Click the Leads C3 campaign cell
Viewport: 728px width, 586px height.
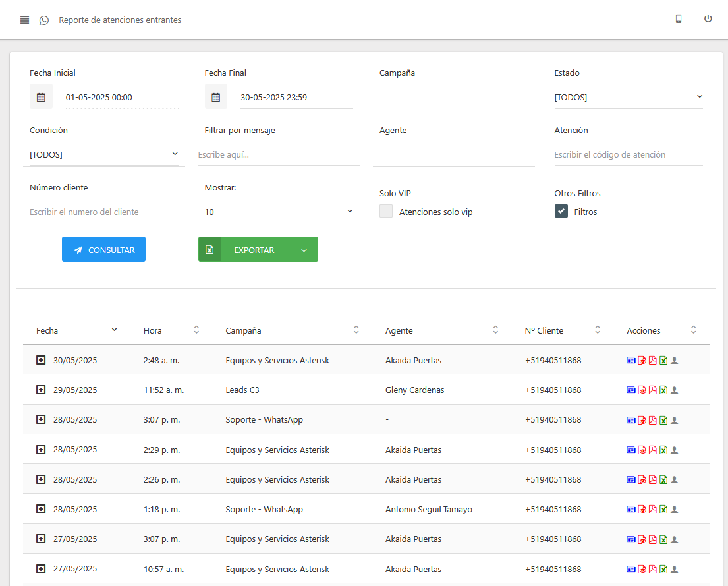coord(242,390)
